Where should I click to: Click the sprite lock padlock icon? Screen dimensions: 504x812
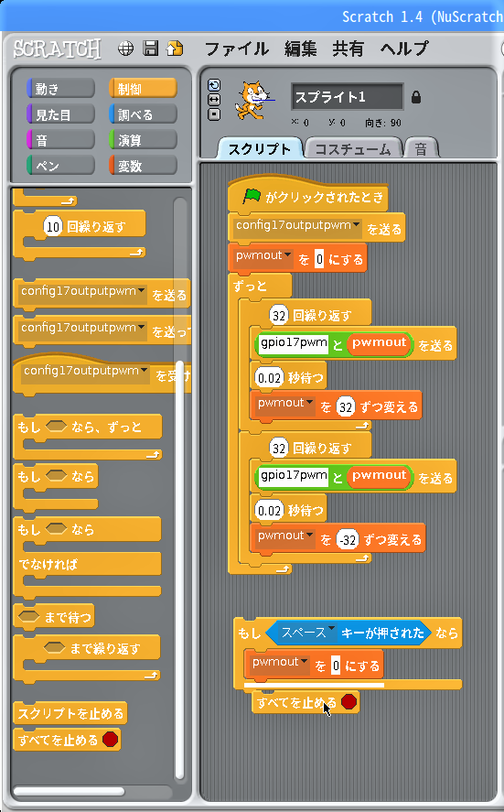(x=416, y=97)
